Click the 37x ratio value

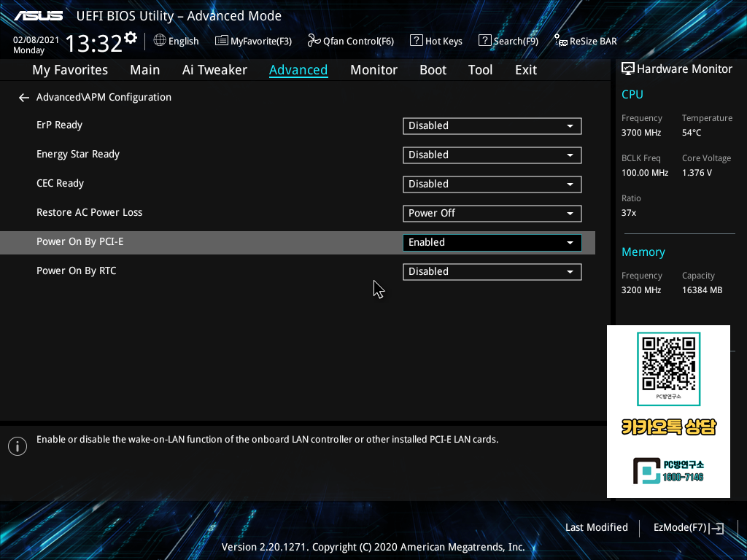tap(629, 213)
